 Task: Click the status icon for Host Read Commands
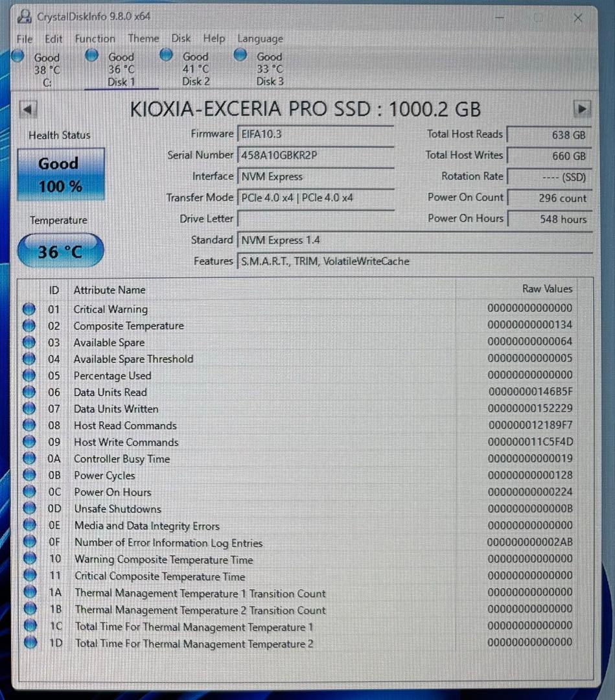[29, 425]
